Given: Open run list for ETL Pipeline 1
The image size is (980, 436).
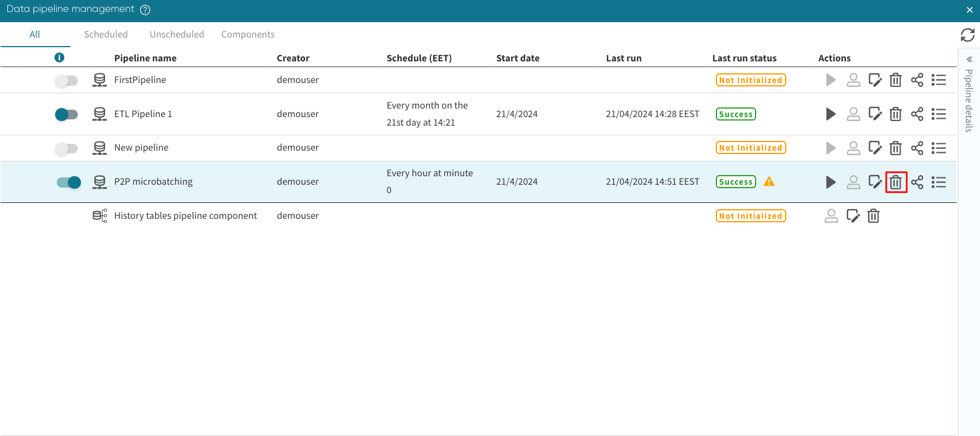Looking at the screenshot, I should 939,114.
